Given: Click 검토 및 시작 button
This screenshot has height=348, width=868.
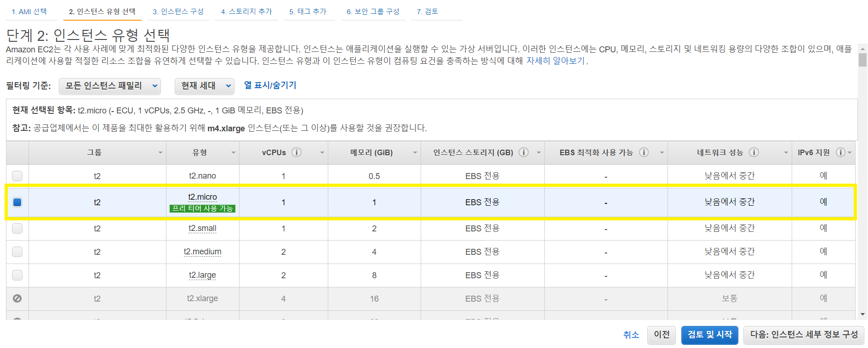Looking at the screenshot, I should pos(710,335).
